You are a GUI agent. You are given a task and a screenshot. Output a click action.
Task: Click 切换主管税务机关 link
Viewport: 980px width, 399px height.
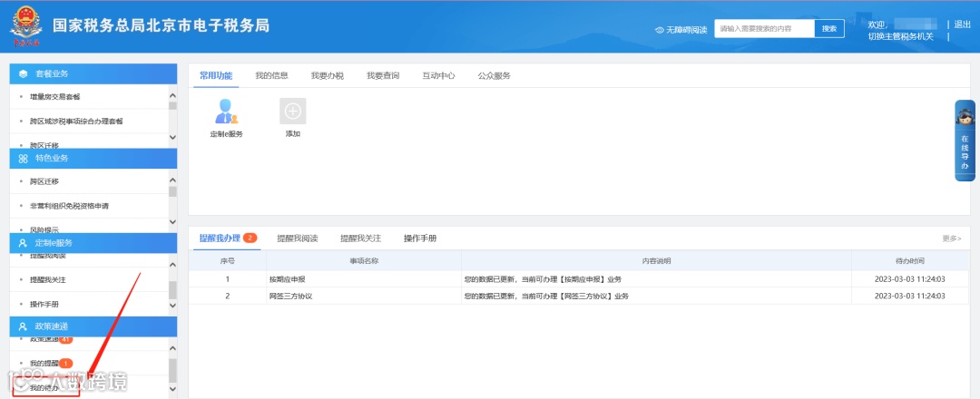901,36
